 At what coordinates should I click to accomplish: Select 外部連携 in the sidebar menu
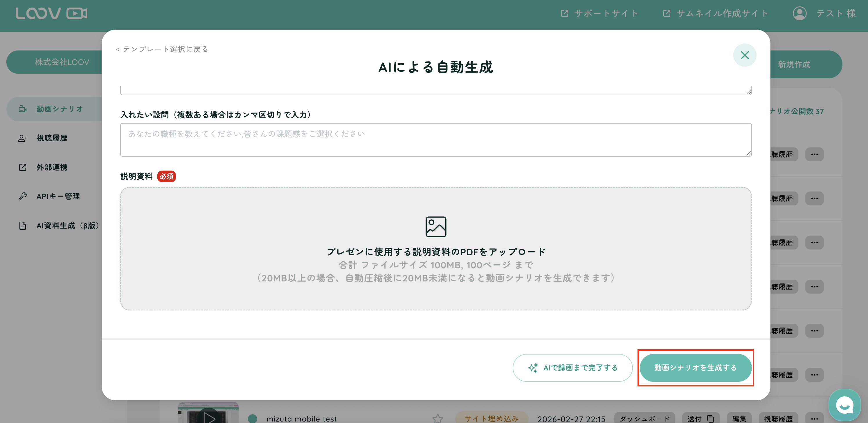(52, 167)
